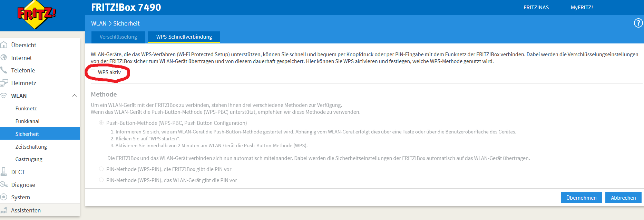Click the Methode section heading
Screen dimensions: 644x220
point(104,94)
